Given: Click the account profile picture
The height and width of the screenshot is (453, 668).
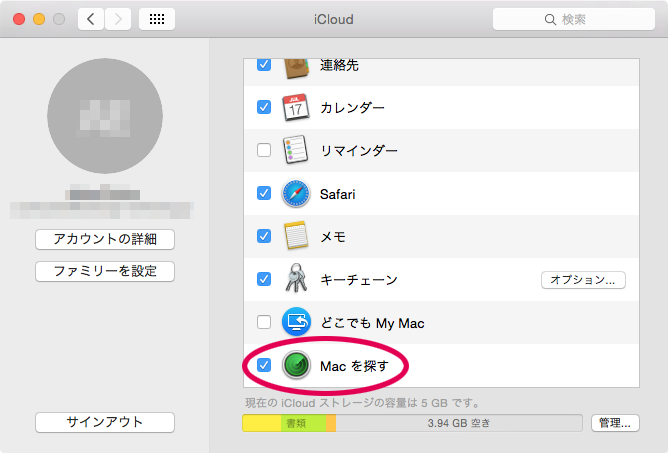Looking at the screenshot, I should point(105,116).
